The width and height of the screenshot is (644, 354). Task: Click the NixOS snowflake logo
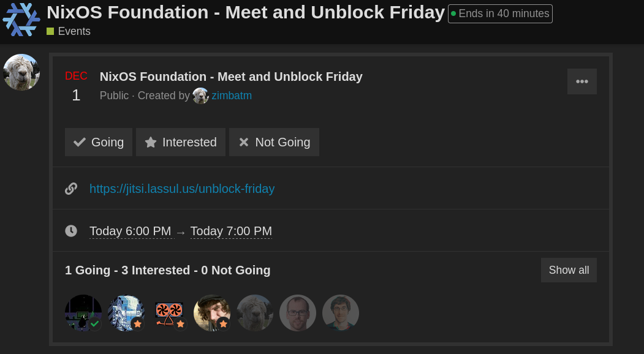(x=21, y=20)
